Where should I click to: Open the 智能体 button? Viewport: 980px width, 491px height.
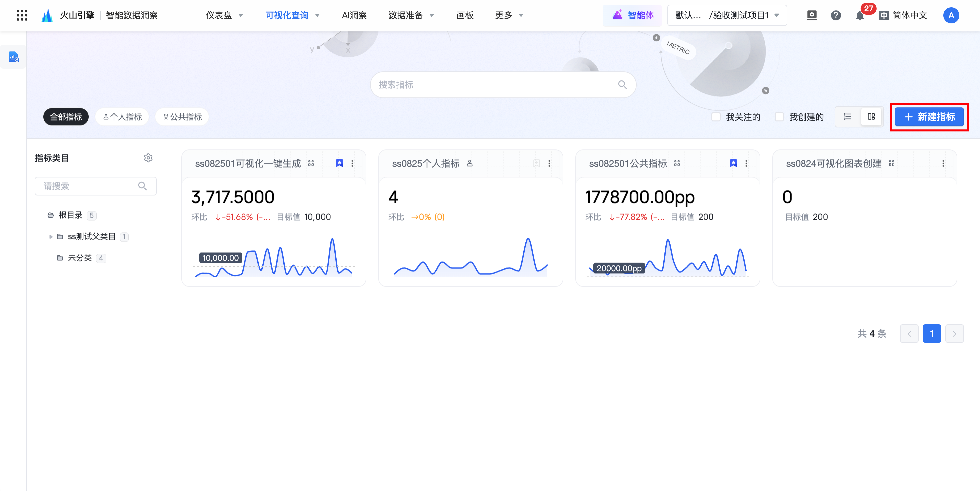point(632,16)
